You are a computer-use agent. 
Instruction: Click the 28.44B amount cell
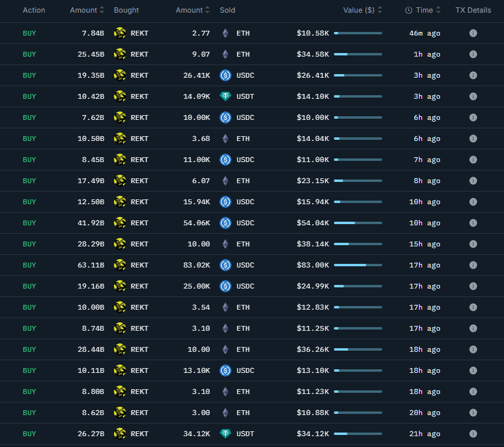pos(91,349)
